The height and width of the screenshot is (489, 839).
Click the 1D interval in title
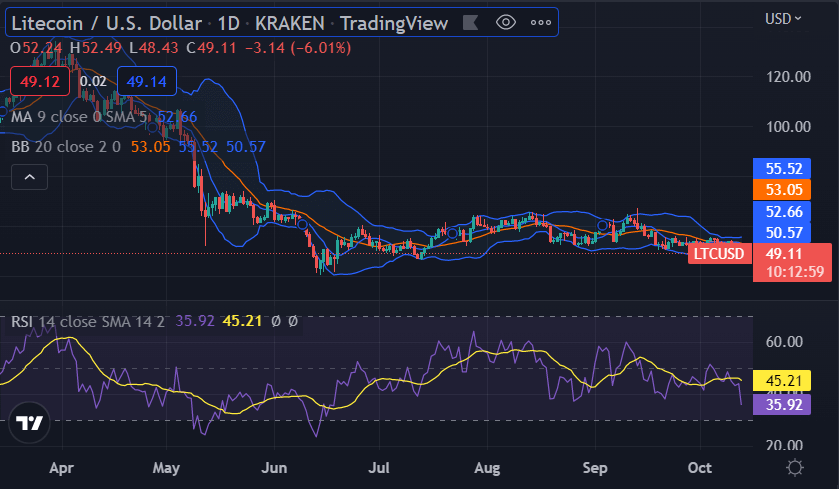pyautogui.click(x=228, y=23)
